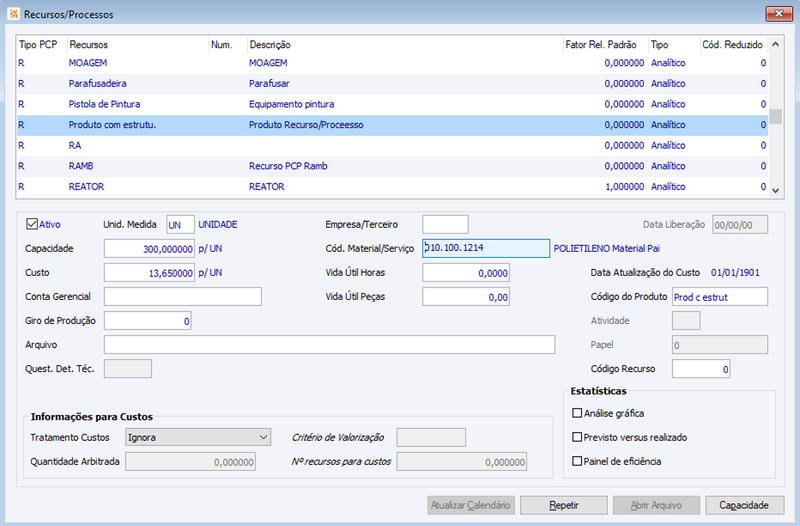This screenshot has width=800, height=526.
Task: Click the list scroll down arrow
Action: [x=776, y=191]
